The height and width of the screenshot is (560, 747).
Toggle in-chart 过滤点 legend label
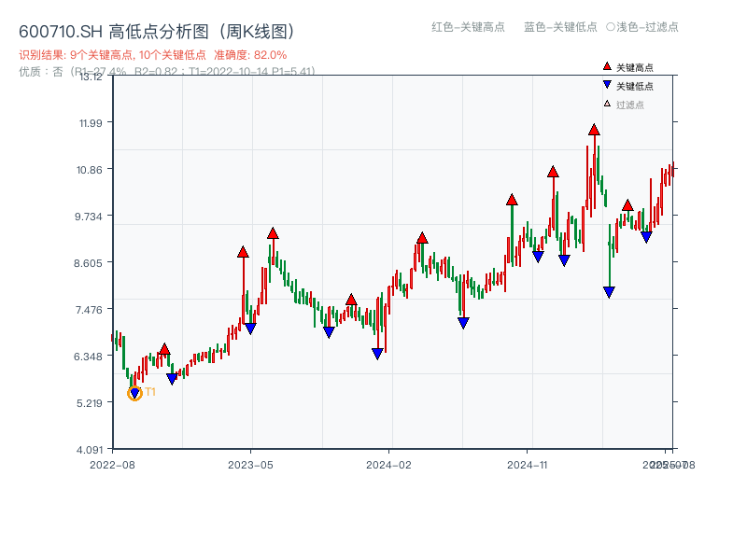pyautogui.click(x=629, y=105)
